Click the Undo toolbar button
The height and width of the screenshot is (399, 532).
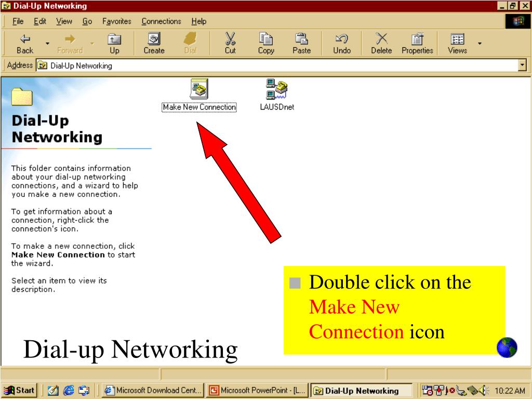coord(342,43)
